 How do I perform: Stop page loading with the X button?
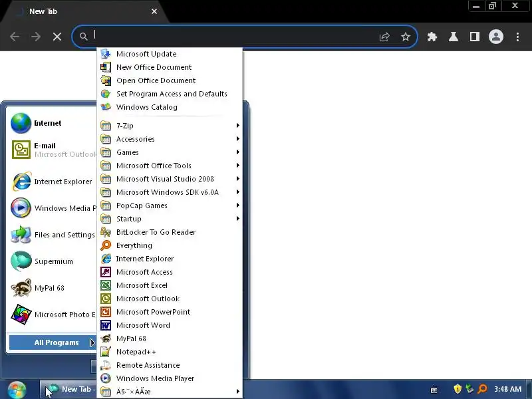(x=57, y=37)
